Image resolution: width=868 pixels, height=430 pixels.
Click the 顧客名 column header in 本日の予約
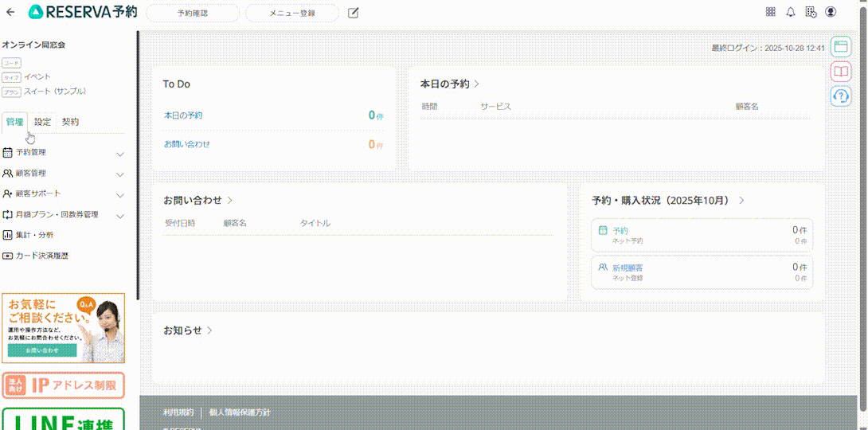tap(746, 106)
